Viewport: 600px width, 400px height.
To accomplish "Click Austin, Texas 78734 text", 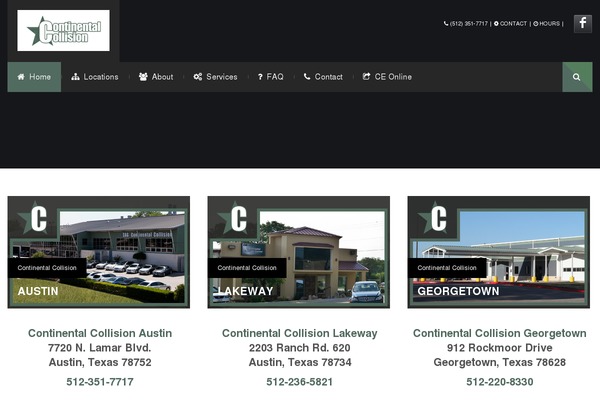I will [x=300, y=362].
